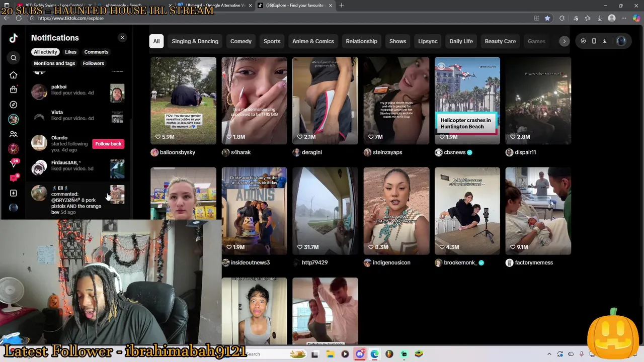Select the Mentions and tags filter
Viewport: 644px width, 362px height.
tap(54, 63)
